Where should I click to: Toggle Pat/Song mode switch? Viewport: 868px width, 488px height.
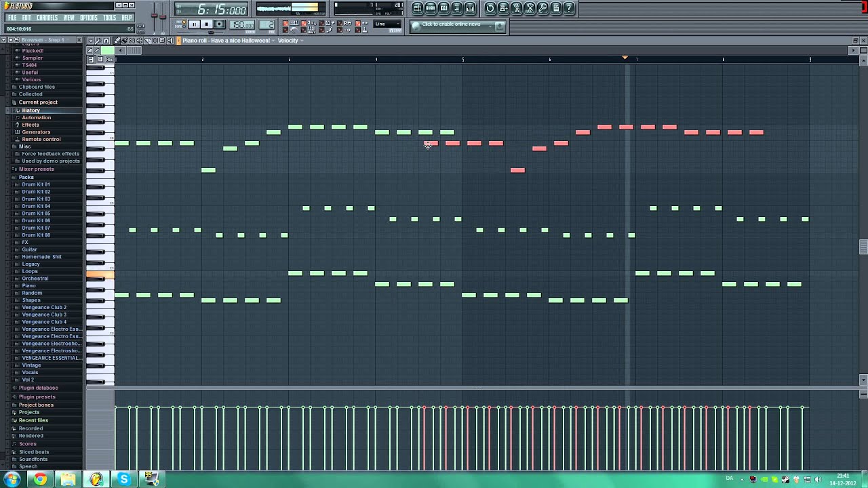pyautogui.click(x=180, y=24)
